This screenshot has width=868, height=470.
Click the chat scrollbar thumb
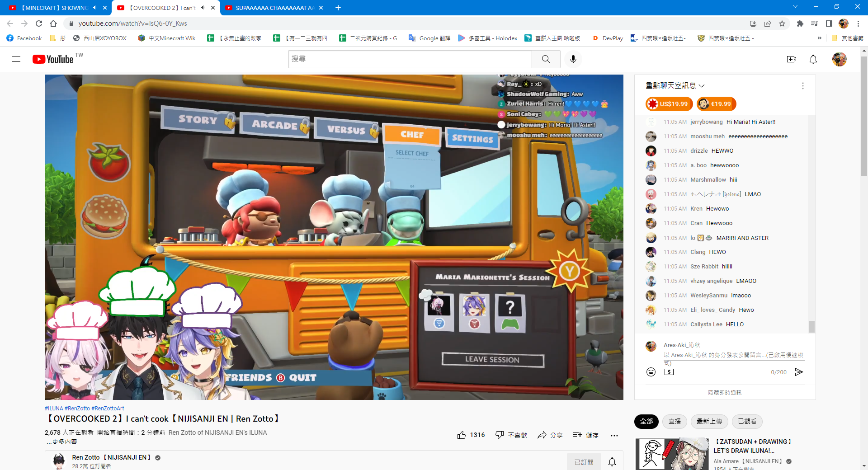coord(811,326)
